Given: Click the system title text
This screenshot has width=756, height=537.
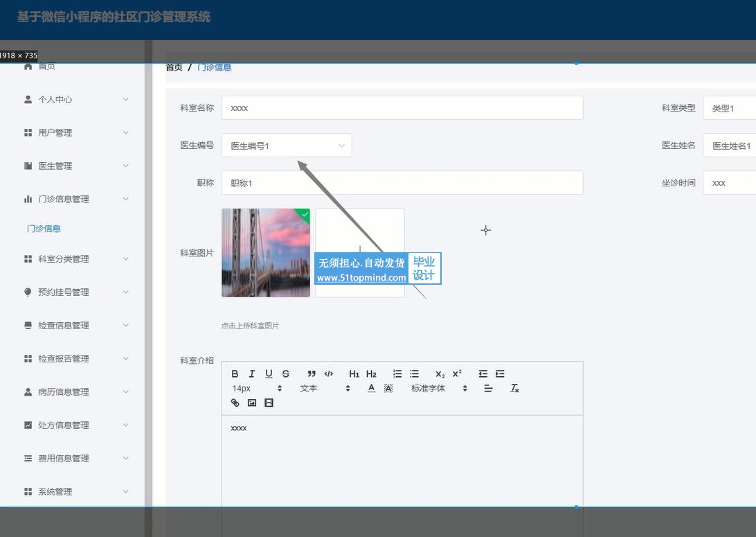Looking at the screenshot, I should (x=114, y=17).
